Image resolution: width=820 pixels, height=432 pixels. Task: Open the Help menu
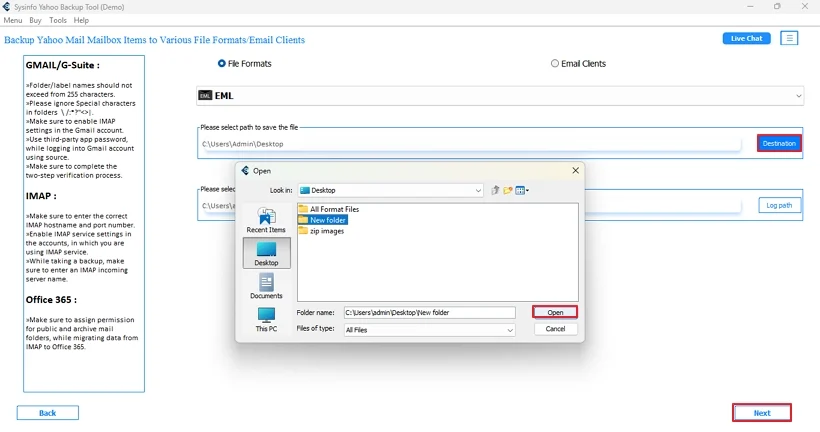(81, 20)
